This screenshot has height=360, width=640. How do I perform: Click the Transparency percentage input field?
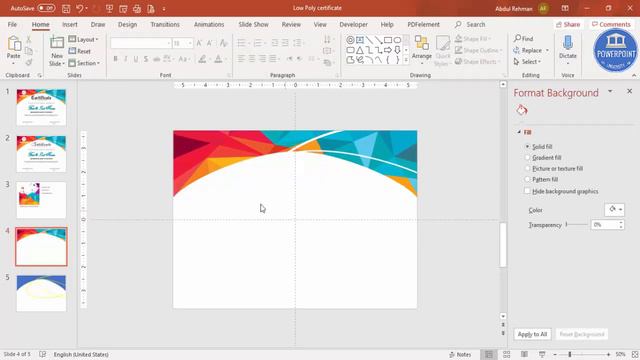click(604, 224)
